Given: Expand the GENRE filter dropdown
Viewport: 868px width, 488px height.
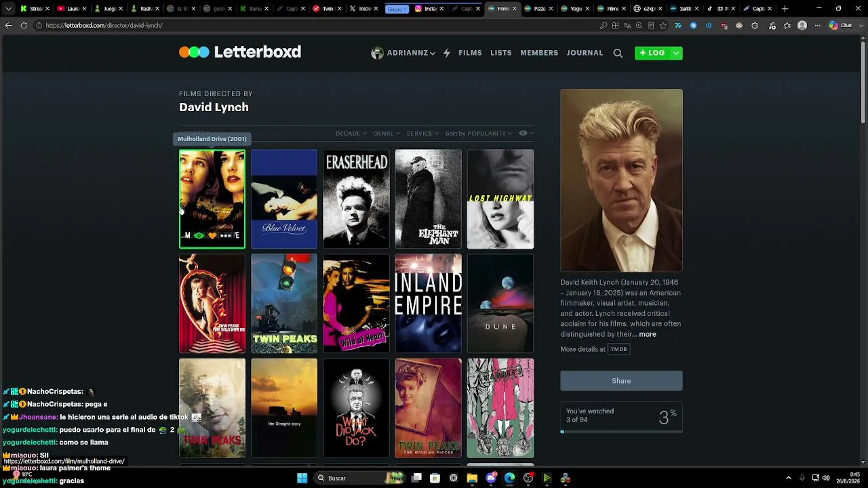Looking at the screenshot, I should pos(387,134).
